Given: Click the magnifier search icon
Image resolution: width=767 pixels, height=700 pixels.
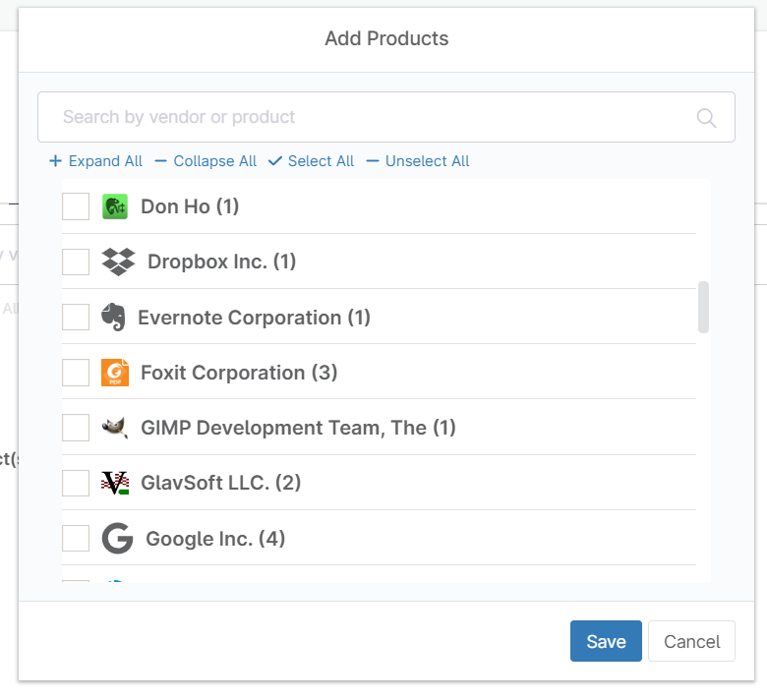Looking at the screenshot, I should [706, 118].
